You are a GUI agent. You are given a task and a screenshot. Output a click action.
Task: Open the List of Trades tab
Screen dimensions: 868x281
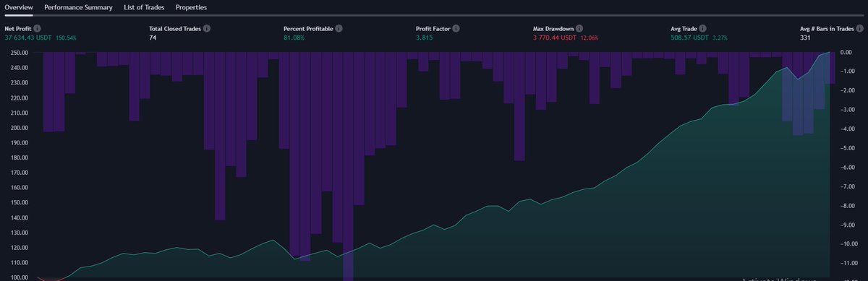144,8
